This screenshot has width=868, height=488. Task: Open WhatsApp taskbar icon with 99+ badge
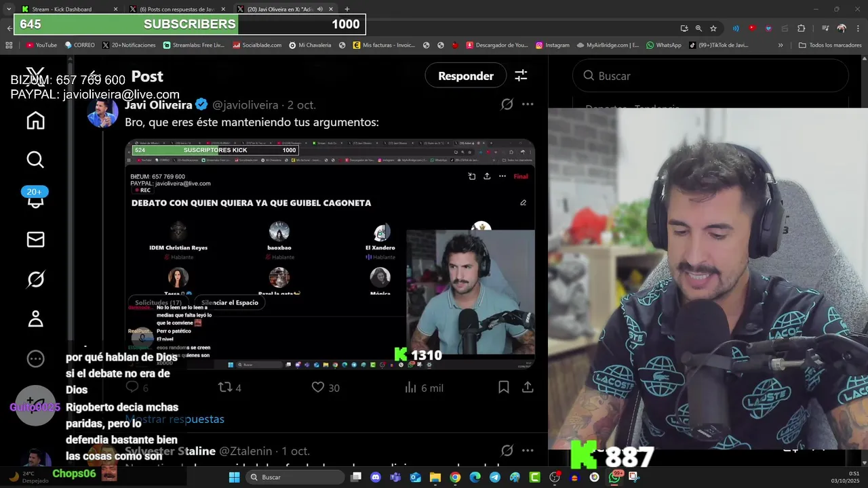pyautogui.click(x=614, y=476)
